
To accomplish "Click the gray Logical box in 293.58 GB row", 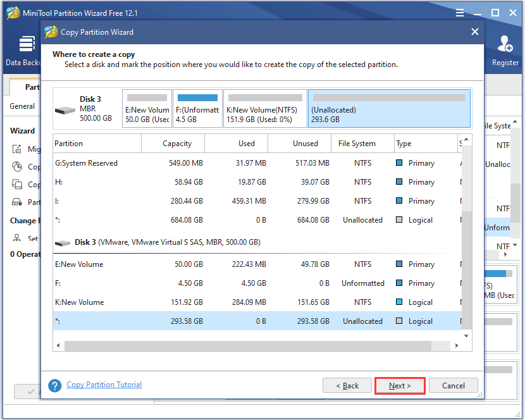I will click(x=399, y=321).
